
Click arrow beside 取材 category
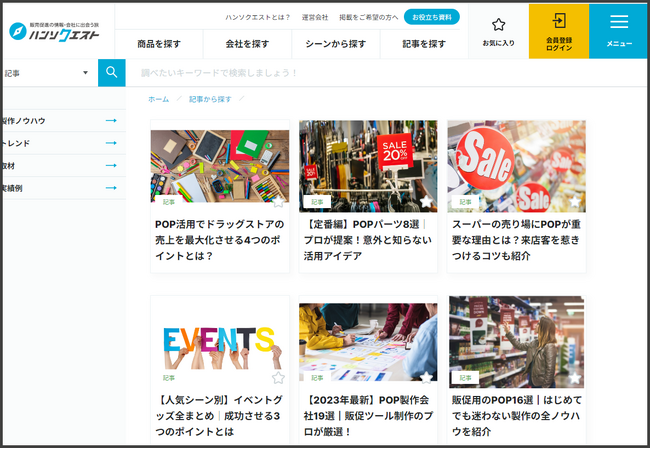point(111,165)
